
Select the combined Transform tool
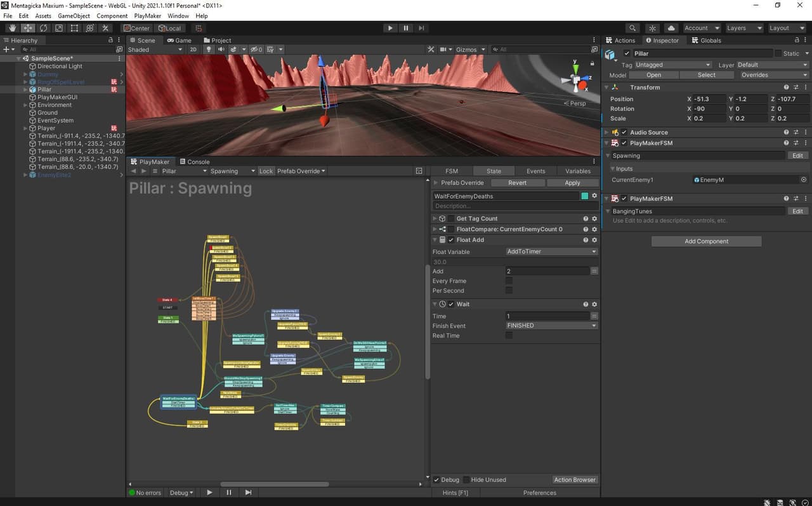89,28
